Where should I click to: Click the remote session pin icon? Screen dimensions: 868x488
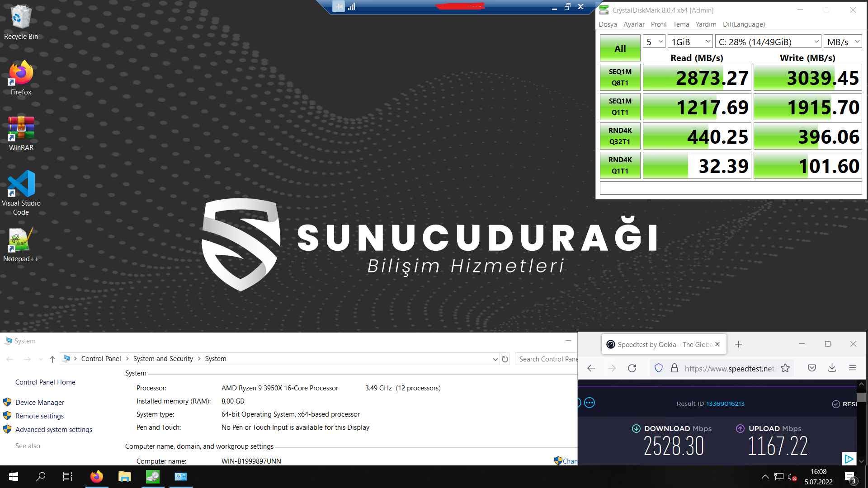point(338,7)
